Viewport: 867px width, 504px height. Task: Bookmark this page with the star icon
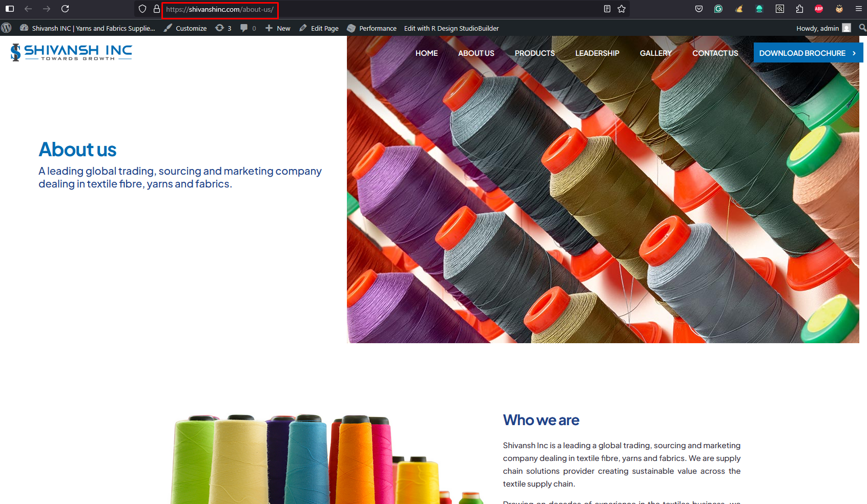tap(622, 9)
